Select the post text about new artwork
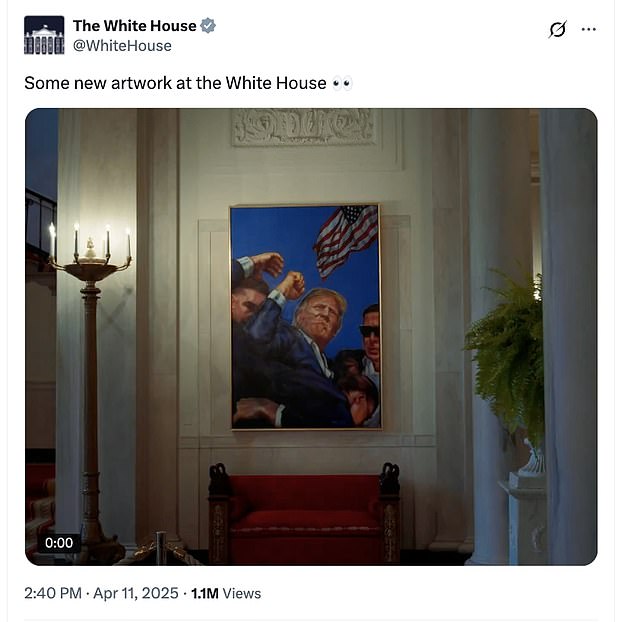Viewport: 634px width, 622px height. (175, 83)
